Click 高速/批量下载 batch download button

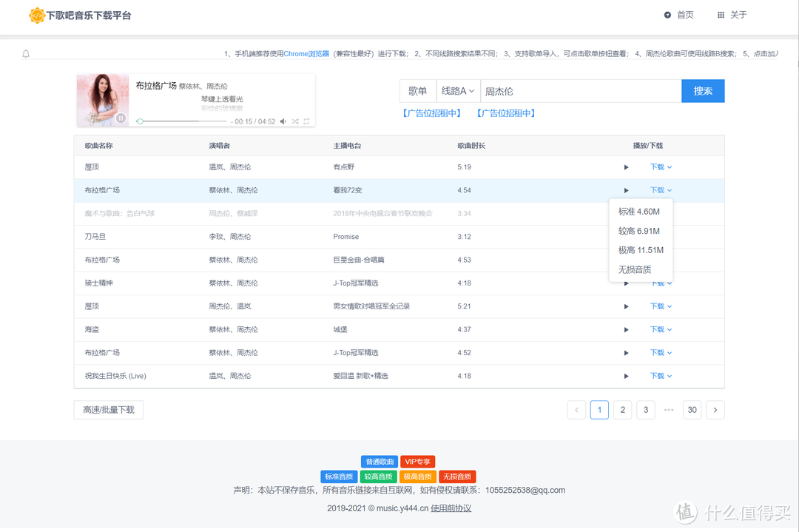tap(109, 410)
